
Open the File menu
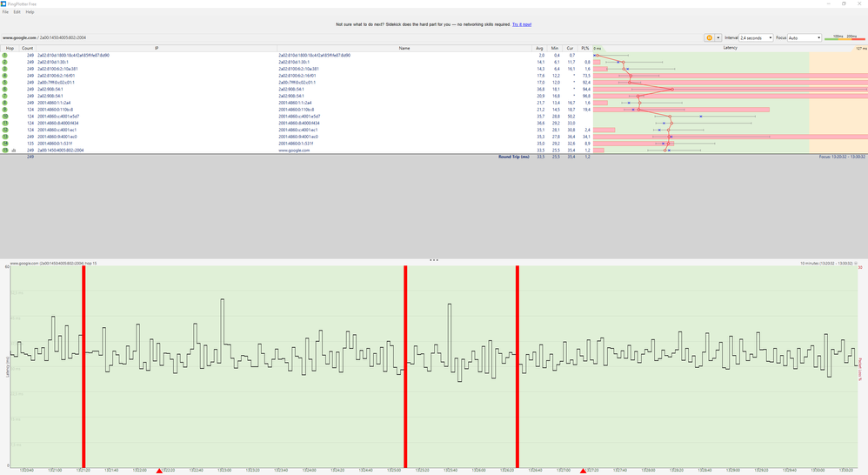click(x=5, y=11)
